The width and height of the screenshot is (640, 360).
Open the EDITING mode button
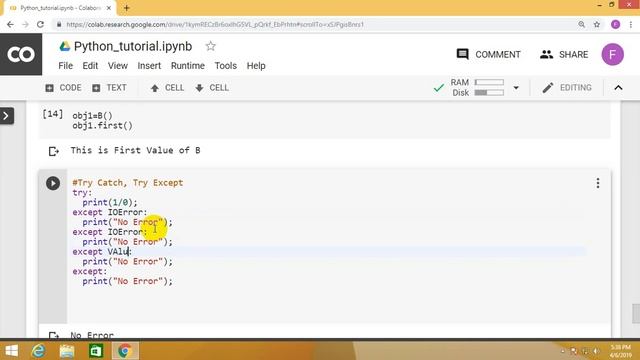click(x=567, y=88)
